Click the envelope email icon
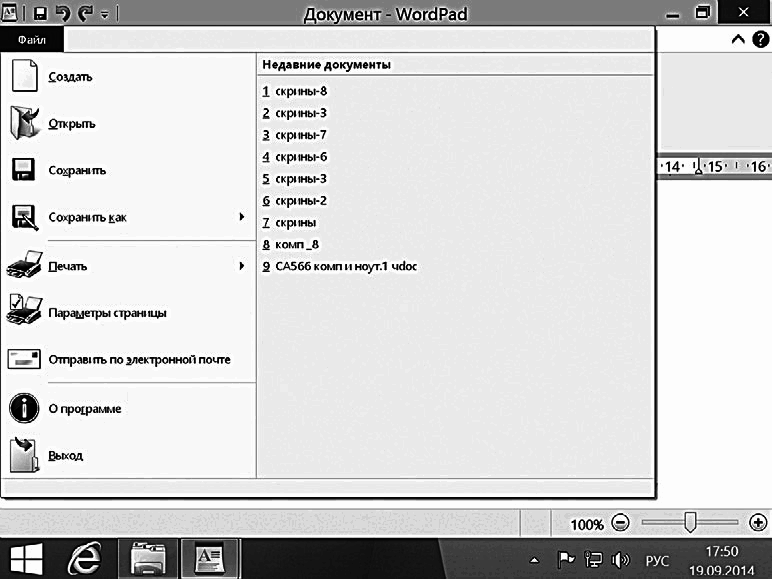Screen dimensions: 772x579 24,359
